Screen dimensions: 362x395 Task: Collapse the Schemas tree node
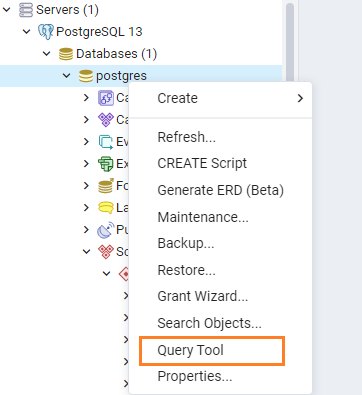coord(86,252)
